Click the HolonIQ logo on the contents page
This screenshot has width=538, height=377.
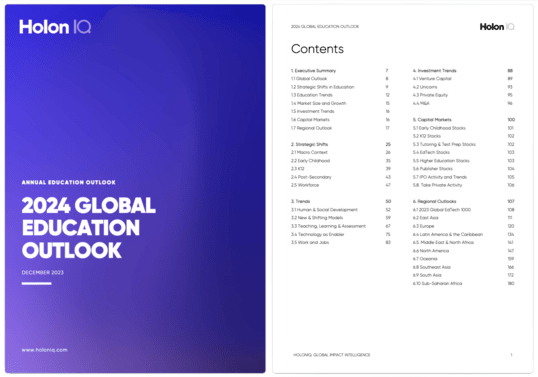tap(497, 27)
